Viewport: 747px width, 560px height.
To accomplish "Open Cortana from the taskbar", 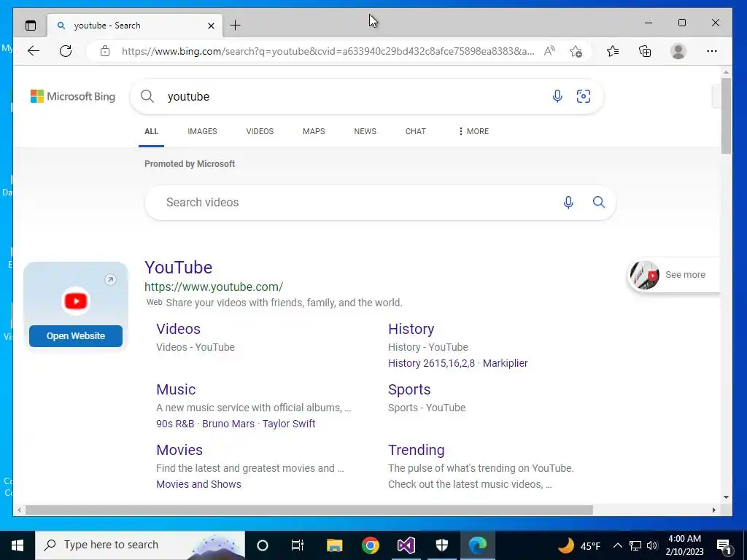I will point(263,545).
